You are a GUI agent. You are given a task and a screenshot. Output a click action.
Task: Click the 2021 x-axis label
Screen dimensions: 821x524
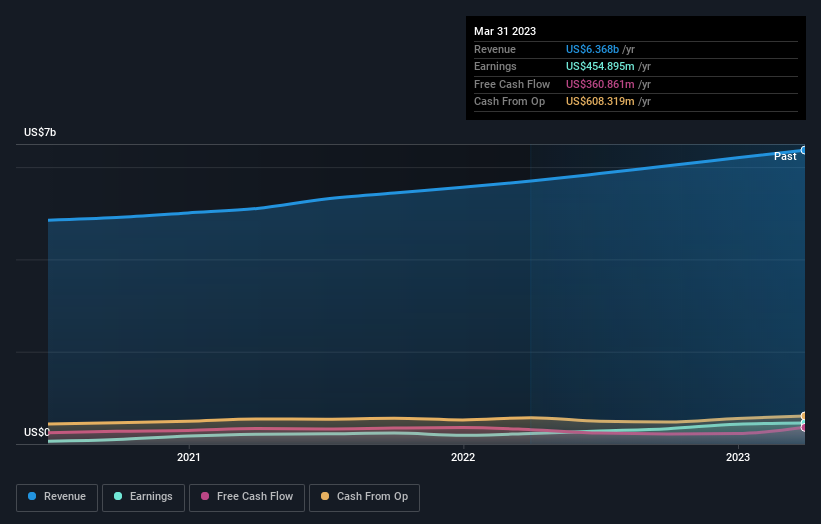tap(188, 457)
